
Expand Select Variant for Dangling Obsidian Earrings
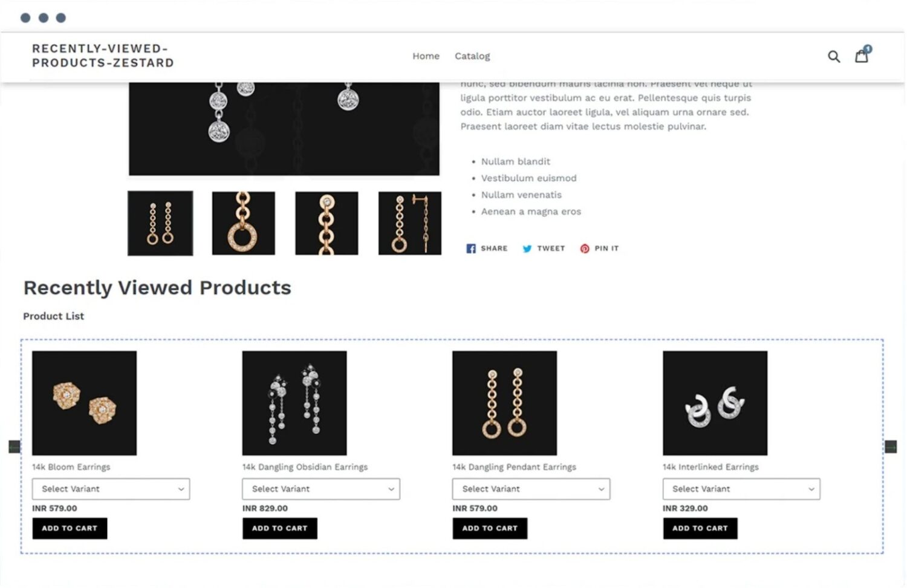coord(320,489)
